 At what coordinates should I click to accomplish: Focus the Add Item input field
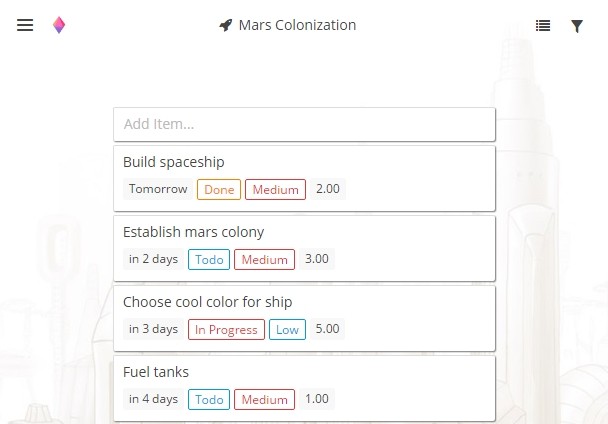click(x=304, y=125)
